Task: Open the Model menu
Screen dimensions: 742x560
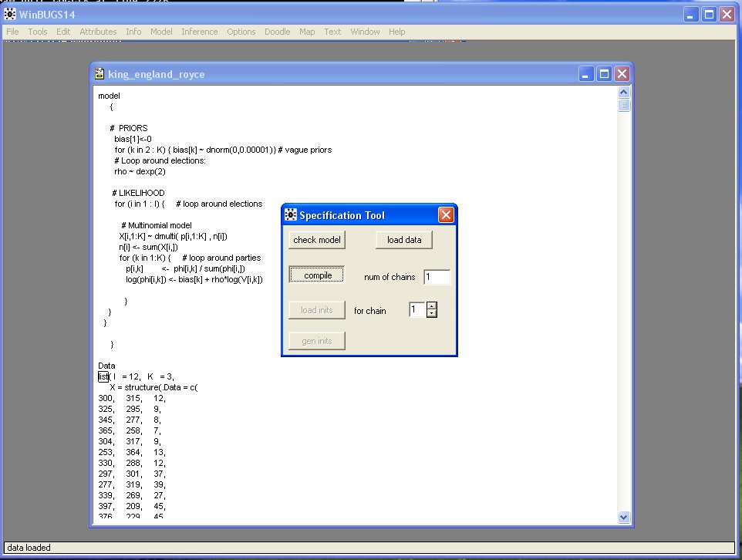Action: (x=161, y=32)
